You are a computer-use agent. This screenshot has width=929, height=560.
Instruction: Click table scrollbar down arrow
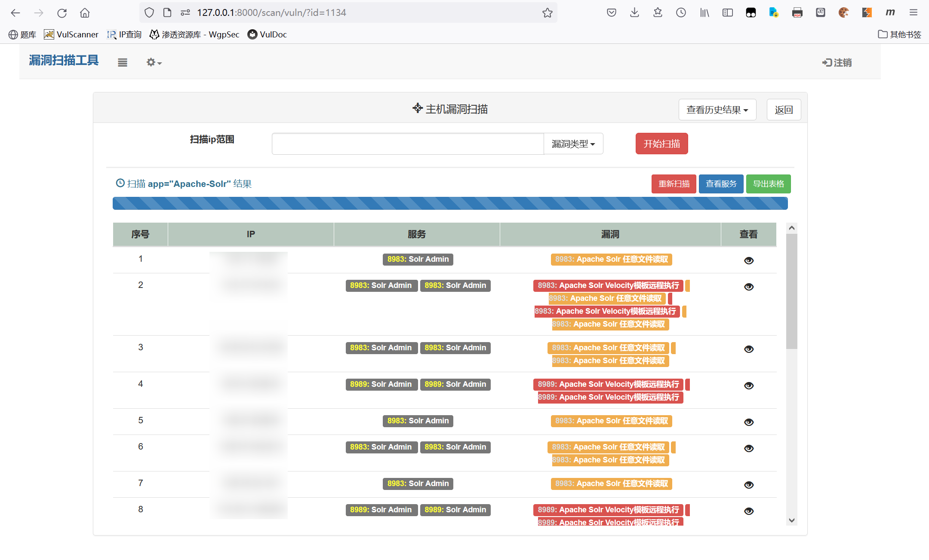pyautogui.click(x=792, y=520)
